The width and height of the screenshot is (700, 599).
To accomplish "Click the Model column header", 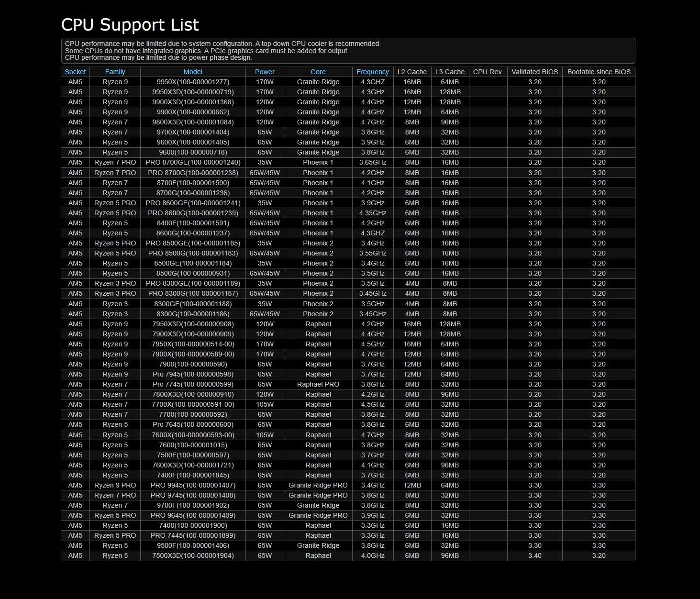I will (x=193, y=72).
